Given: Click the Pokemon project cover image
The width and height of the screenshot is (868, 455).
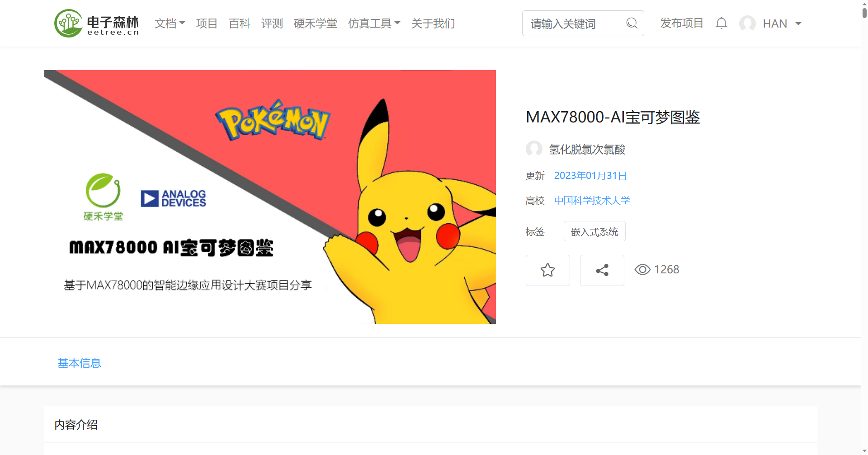Looking at the screenshot, I should (x=270, y=197).
